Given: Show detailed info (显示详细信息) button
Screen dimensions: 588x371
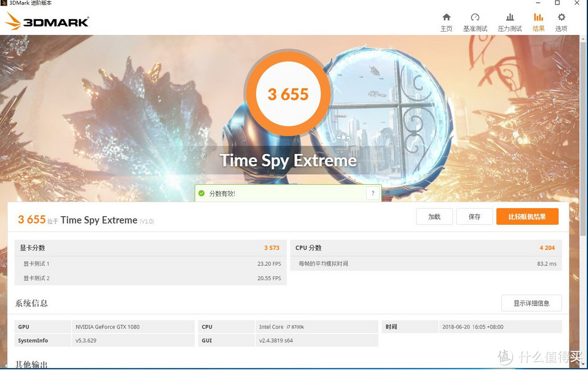Looking at the screenshot, I should pos(531,303).
